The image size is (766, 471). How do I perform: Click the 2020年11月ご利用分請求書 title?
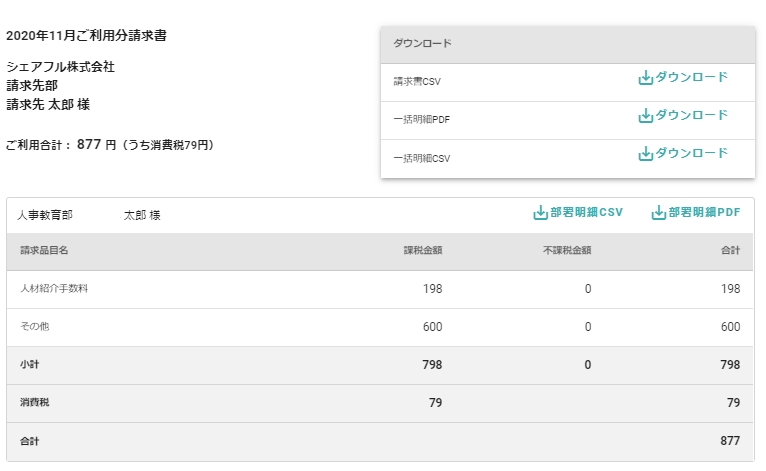click(x=86, y=36)
